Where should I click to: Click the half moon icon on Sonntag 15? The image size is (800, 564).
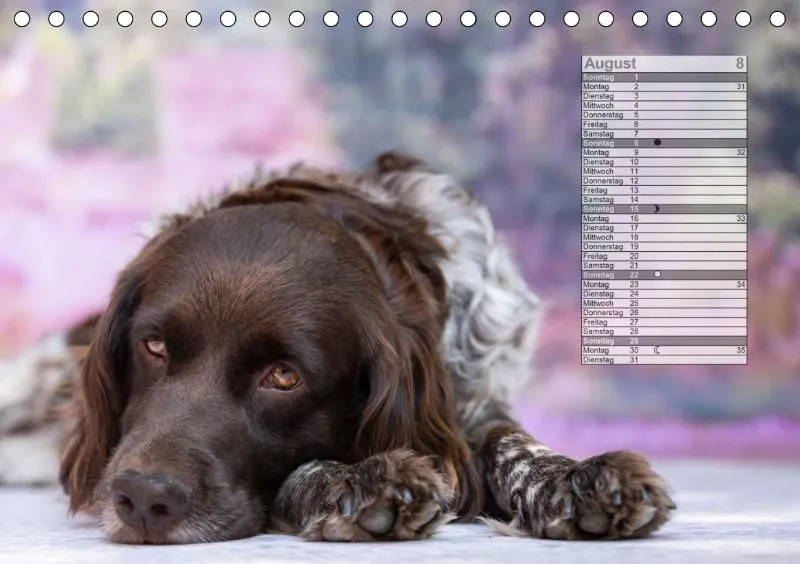[657, 208]
